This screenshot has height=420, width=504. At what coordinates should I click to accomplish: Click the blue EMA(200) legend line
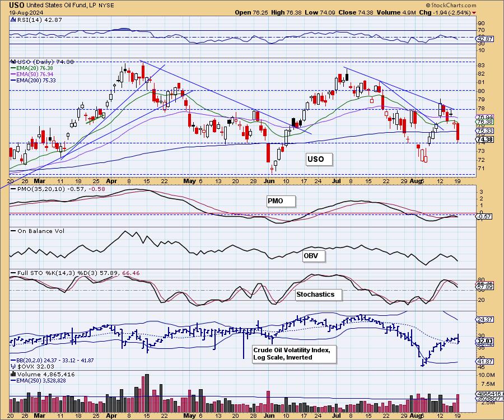point(13,80)
